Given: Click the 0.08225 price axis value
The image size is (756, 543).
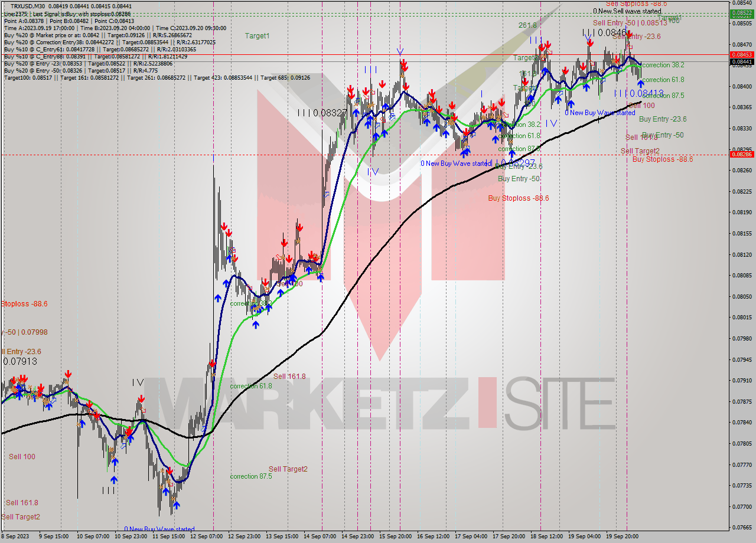Looking at the screenshot, I should 742,191.
